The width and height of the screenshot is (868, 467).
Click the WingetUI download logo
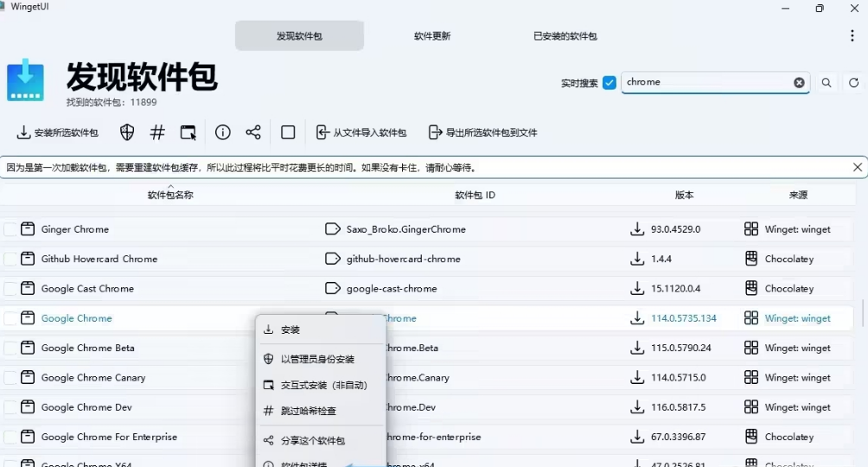(x=25, y=80)
